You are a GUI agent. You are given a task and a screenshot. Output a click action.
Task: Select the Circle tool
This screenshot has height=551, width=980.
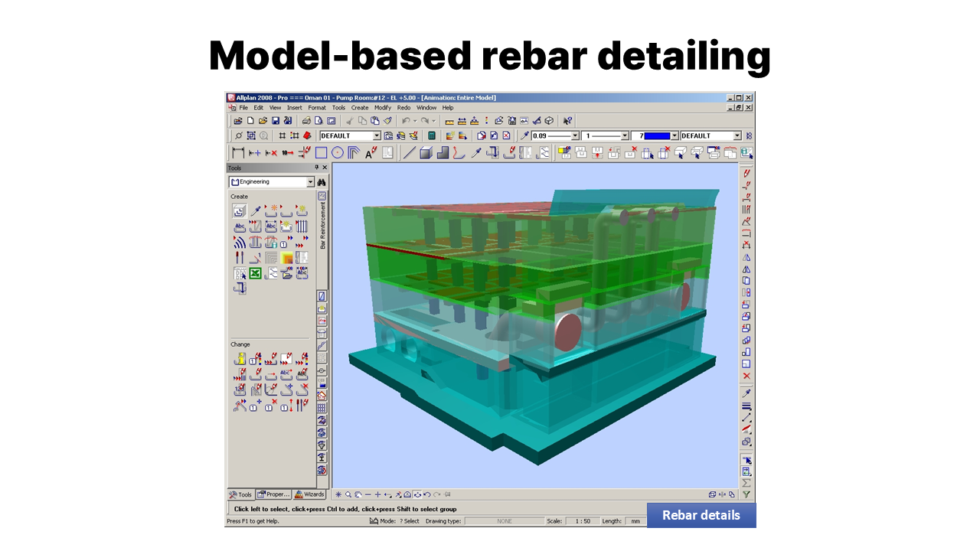[337, 153]
